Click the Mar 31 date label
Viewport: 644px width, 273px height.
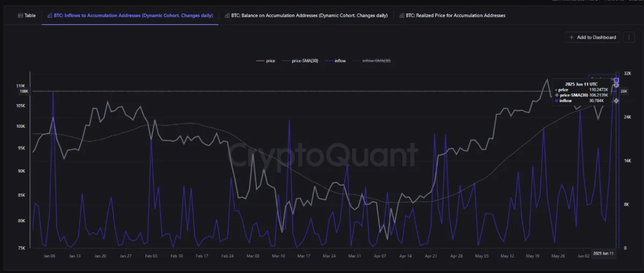(355, 256)
